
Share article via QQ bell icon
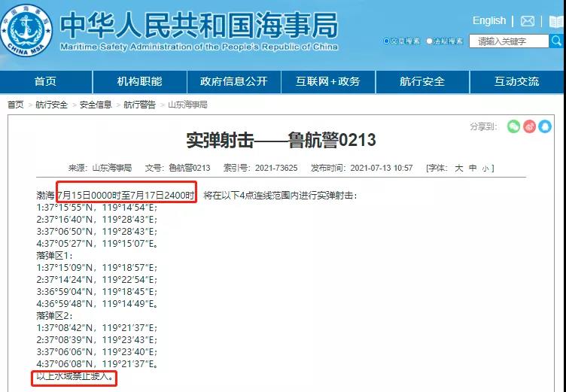(546, 126)
